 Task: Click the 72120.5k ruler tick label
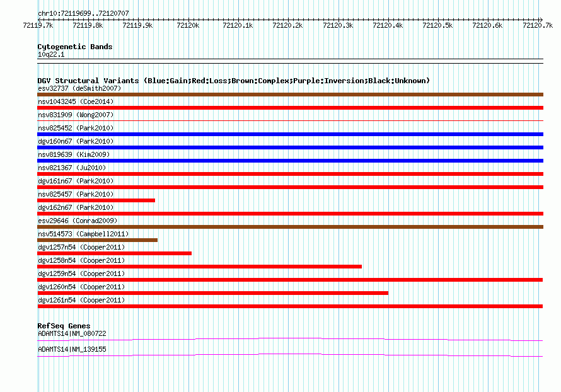[437, 25]
